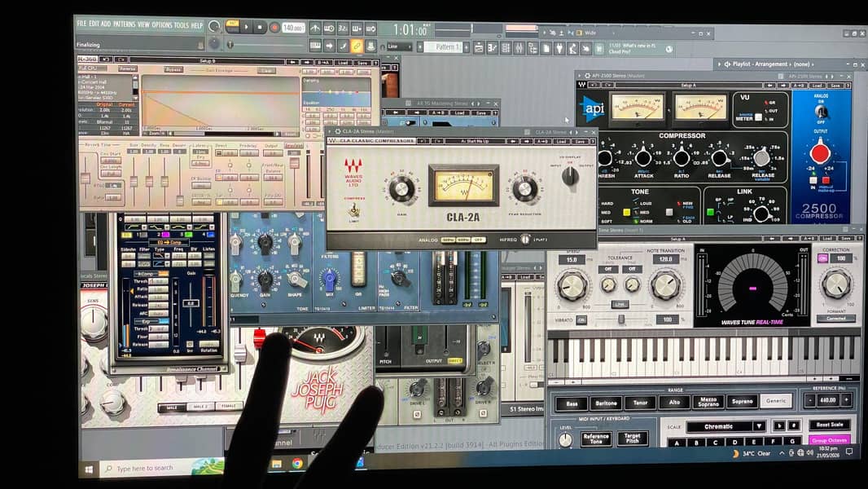Toggle the metronome in FL Studio toolbar

coord(315,29)
